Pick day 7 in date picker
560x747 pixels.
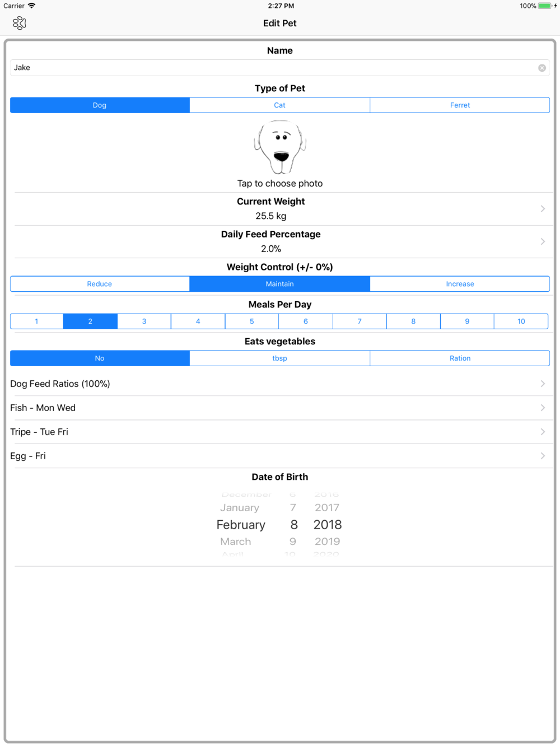click(x=293, y=508)
